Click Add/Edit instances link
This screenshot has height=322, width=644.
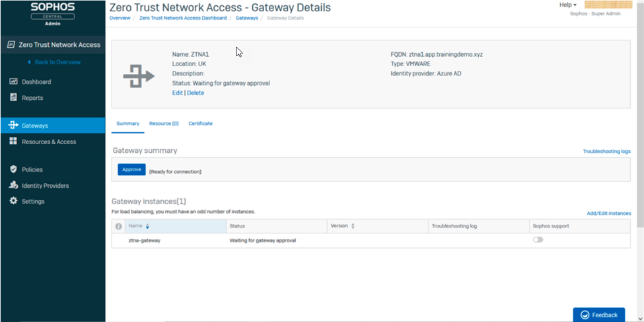click(609, 214)
